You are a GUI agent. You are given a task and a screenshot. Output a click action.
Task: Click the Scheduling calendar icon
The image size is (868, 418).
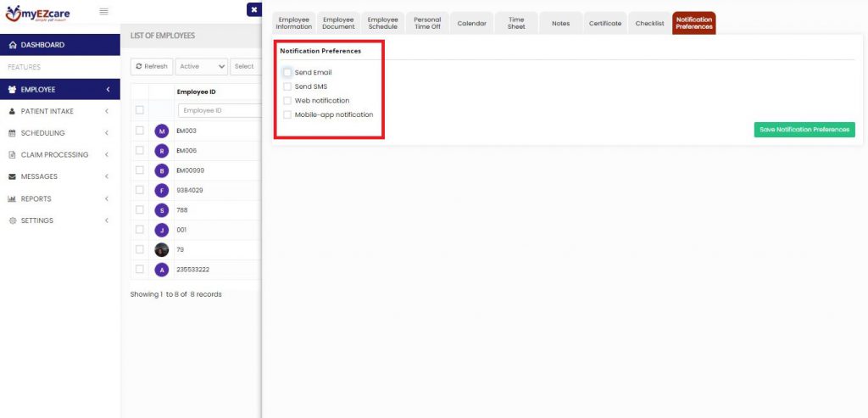(x=12, y=133)
